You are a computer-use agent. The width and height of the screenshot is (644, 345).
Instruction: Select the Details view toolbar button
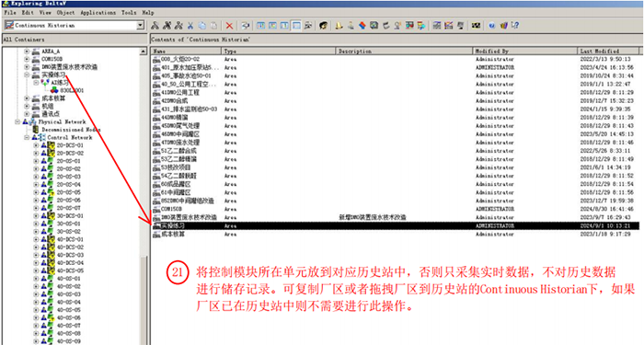tap(296, 26)
